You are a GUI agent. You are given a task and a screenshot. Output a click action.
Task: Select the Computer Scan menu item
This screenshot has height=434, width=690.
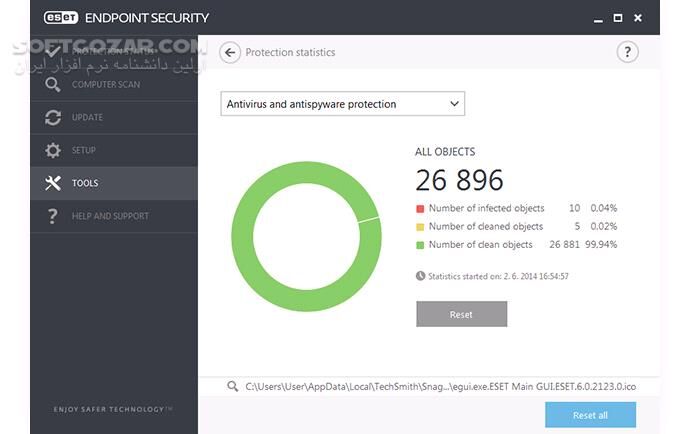coord(105,84)
